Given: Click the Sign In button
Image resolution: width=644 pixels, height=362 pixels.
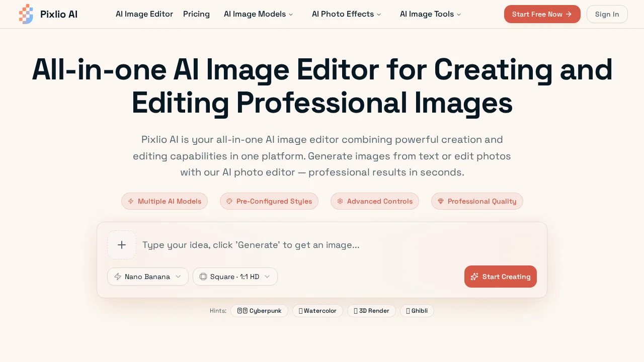Looking at the screenshot, I should point(607,14).
